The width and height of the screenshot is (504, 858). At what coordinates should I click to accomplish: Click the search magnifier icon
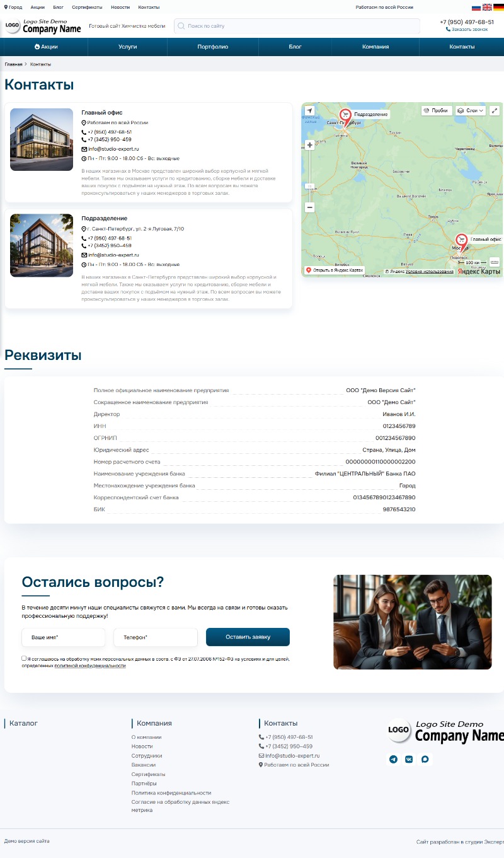click(x=181, y=26)
